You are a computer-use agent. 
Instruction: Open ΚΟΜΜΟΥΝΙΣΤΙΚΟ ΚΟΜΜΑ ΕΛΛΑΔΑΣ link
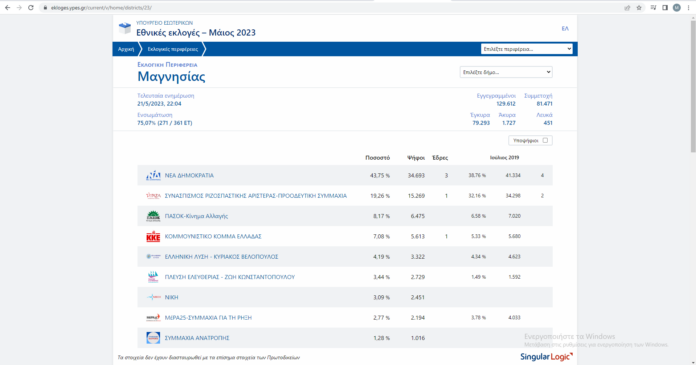(x=213, y=237)
